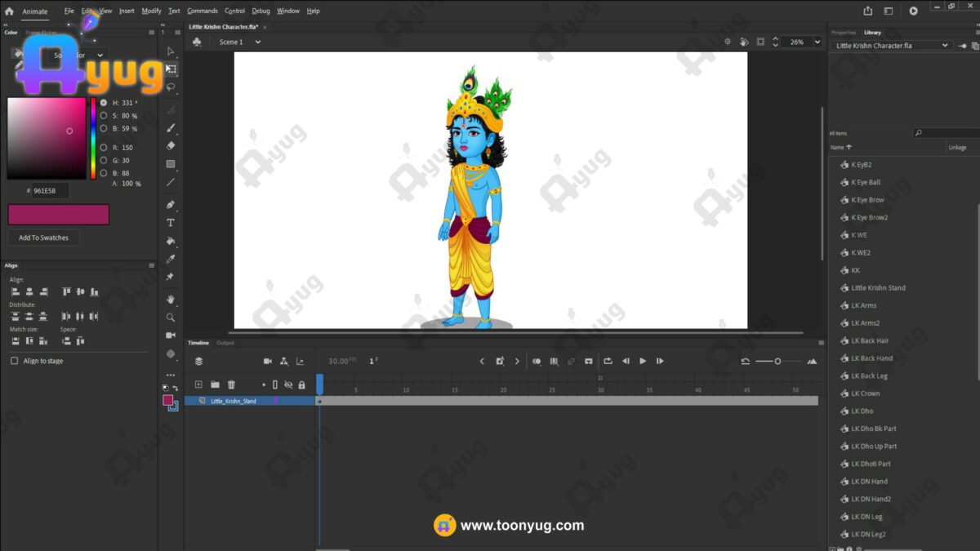Image resolution: width=980 pixels, height=551 pixels.
Task: Open the Little Krishn Character.fla document tab
Action: tap(223, 27)
